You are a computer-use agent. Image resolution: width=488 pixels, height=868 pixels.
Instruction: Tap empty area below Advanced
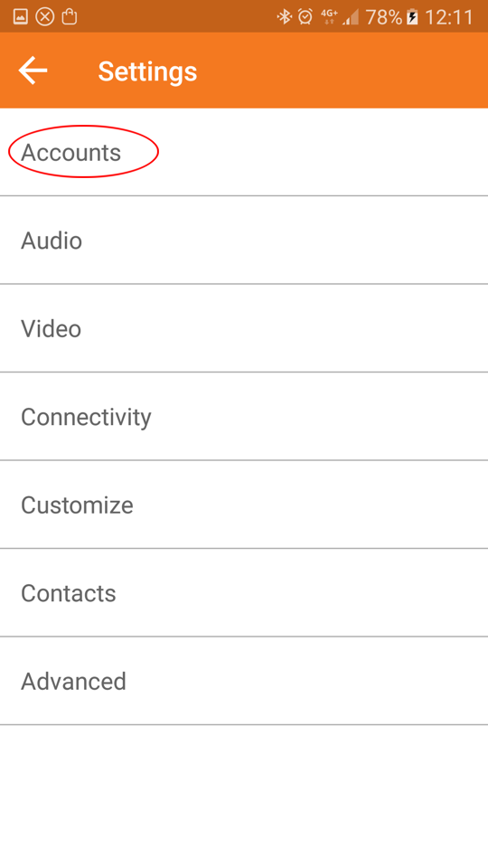tap(244, 796)
